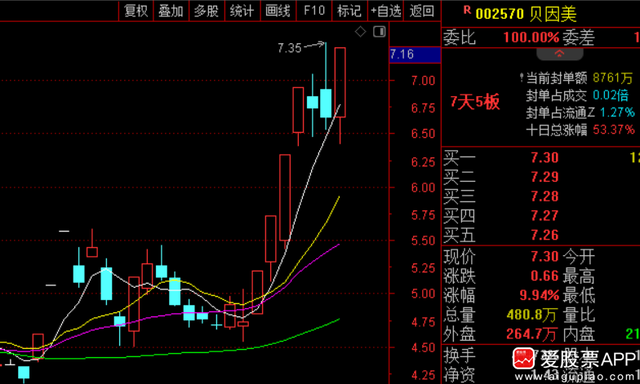The image size is (640, 384).
Task: Open F10 company information
Action: [x=314, y=11]
